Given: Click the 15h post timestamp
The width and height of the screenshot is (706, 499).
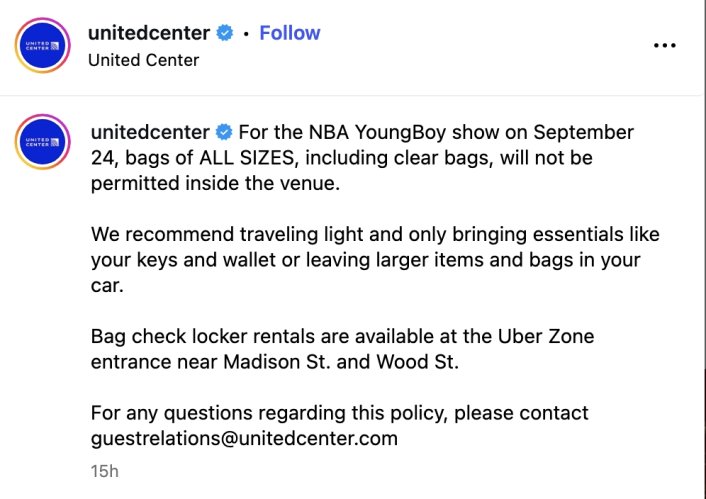Looking at the screenshot, I should coord(104,471).
